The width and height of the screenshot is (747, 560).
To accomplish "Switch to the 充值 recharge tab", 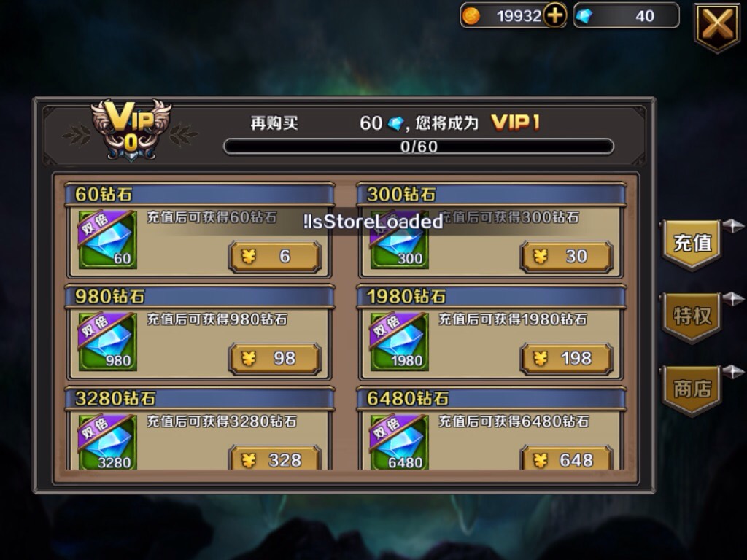I will 692,244.
